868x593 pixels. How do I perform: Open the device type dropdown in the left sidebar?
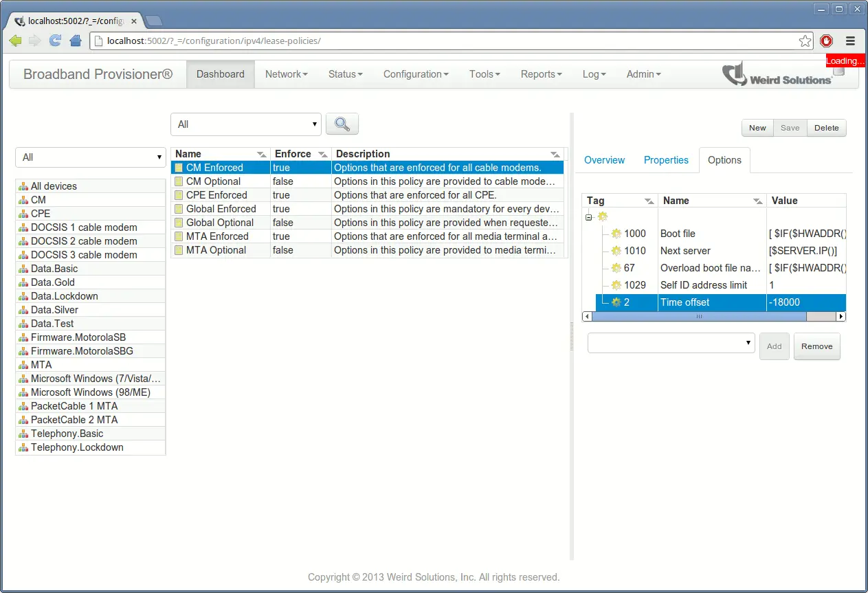coord(90,157)
